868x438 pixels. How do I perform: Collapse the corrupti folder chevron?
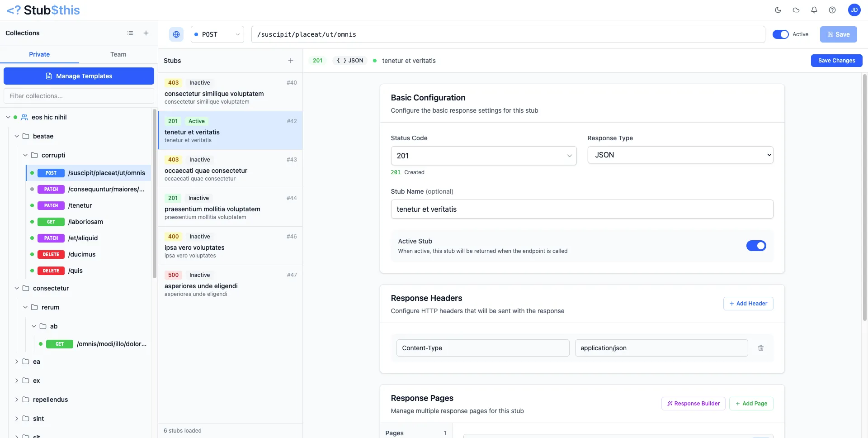25,155
